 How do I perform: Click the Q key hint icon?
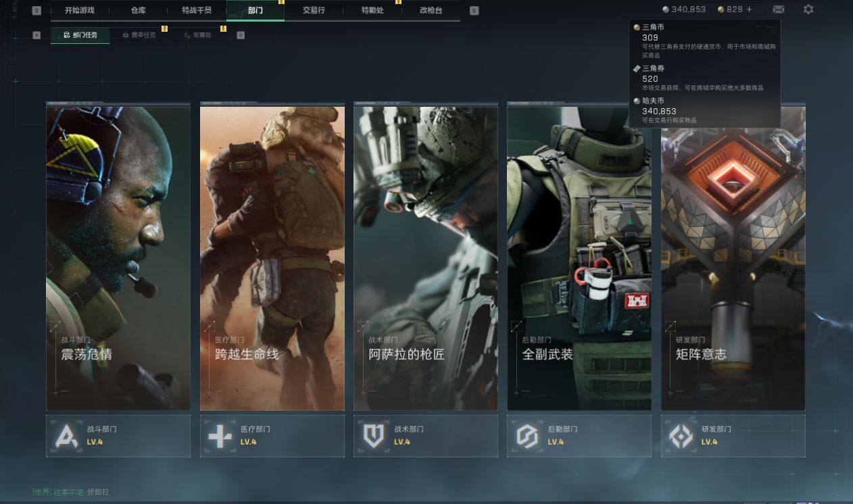click(x=36, y=10)
